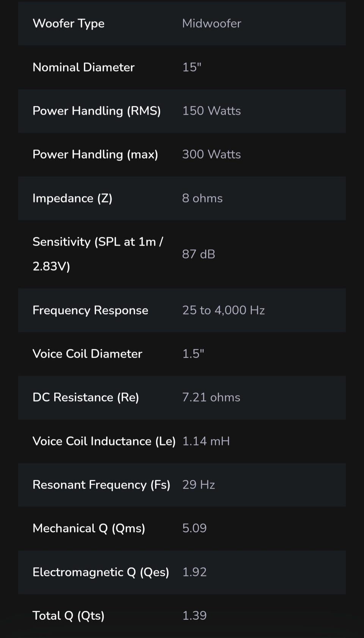Screen dimensions: 364x638
Task: Click the Sensitivity SPL row label
Action: [98, 254]
